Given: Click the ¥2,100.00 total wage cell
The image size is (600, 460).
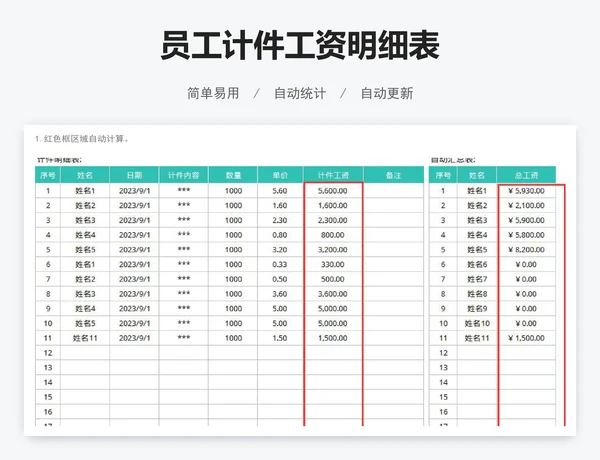Looking at the screenshot, I should coord(527,206).
